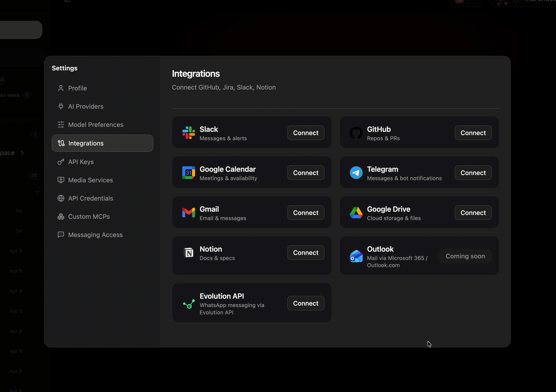Click 'Connect GitHub, Jira, Slack, Notion' subtitle
Image resolution: width=556 pixels, height=392 pixels.
coord(224,87)
